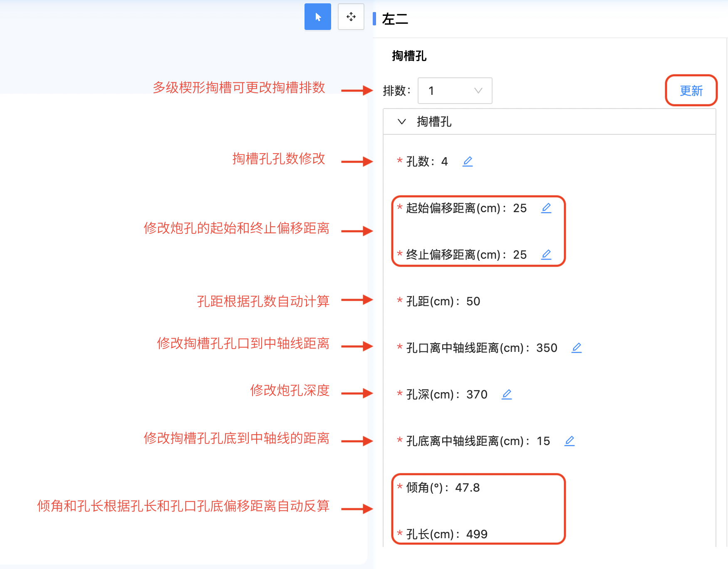Select the pointer arrow tool
This screenshot has width=728, height=569.
[x=317, y=17]
